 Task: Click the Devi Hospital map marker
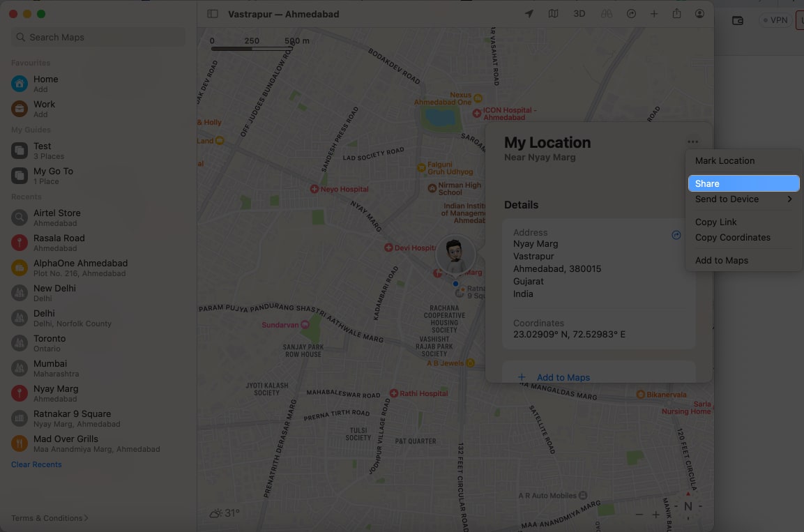point(388,248)
